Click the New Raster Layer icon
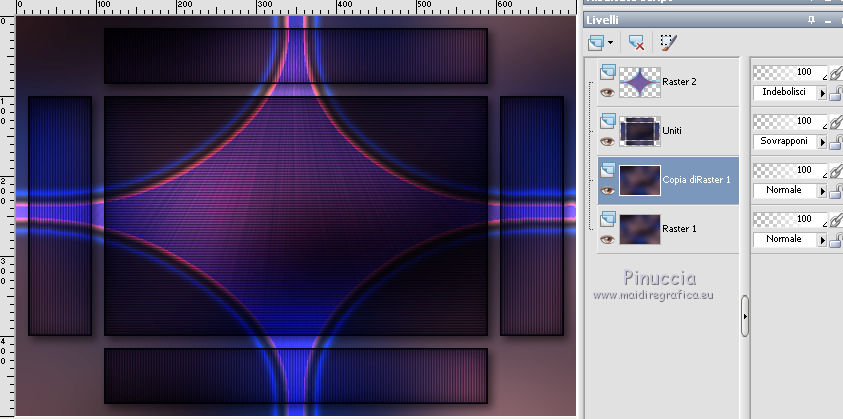 [x=596, y=42]
